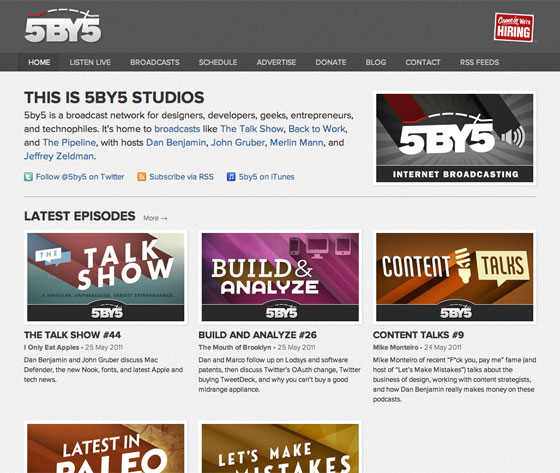This screenshot has height=473, width=560.
Task: Click the Twitter bird icon
Action: (29, 176)
